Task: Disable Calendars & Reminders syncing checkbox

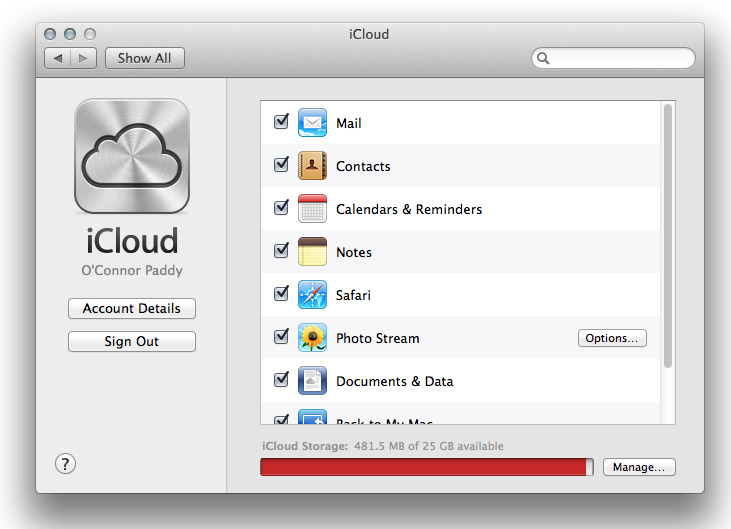Action: tap(281, 207)
